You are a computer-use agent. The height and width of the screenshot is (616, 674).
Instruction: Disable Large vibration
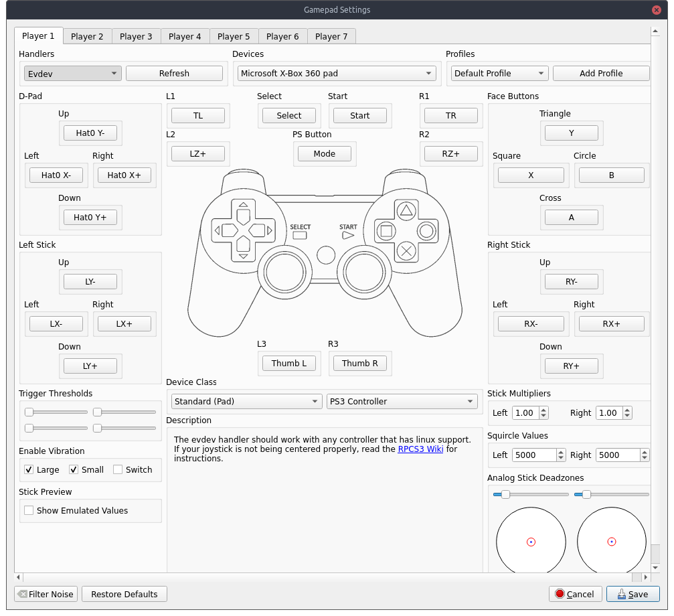[28, 469]
